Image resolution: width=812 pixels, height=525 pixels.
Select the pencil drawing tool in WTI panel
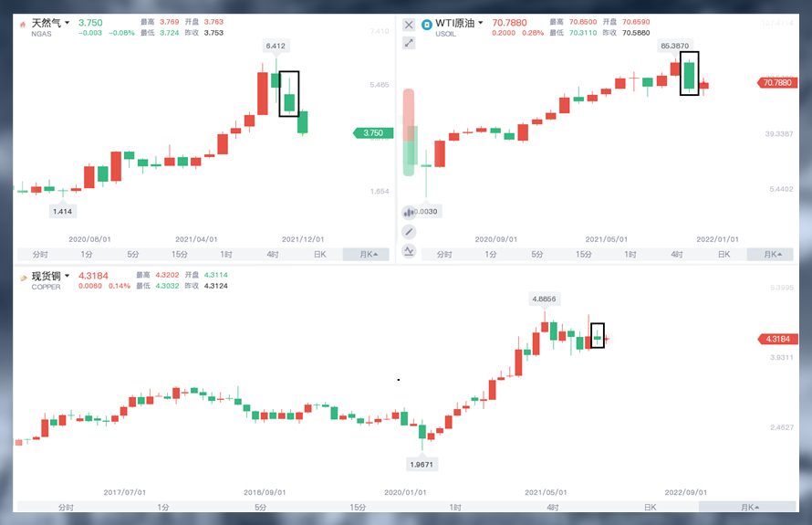point(409,232)
